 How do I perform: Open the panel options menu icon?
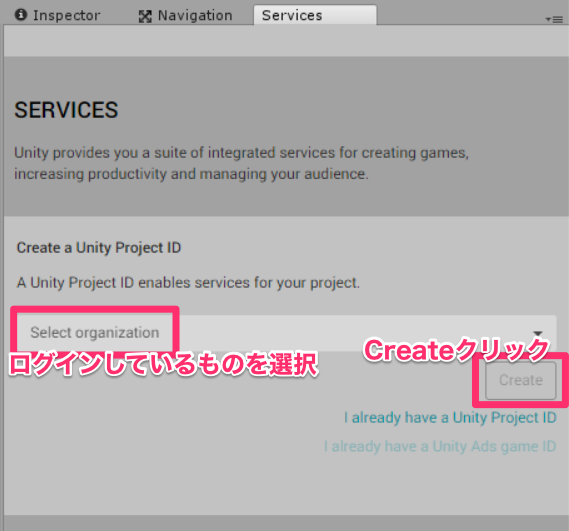click(x=554, y=19)
